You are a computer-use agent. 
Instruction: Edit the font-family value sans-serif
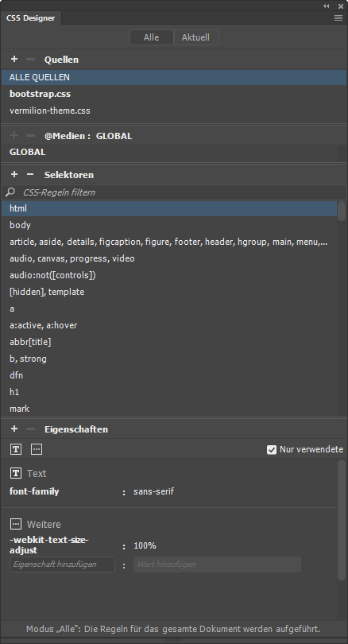pyautogui.click(x=153, y=491)
